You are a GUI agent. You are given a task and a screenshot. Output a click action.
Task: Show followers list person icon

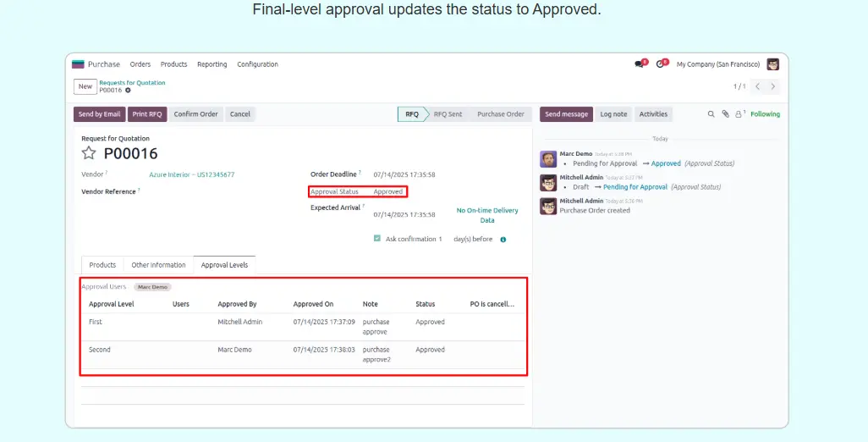click(738, 114)
